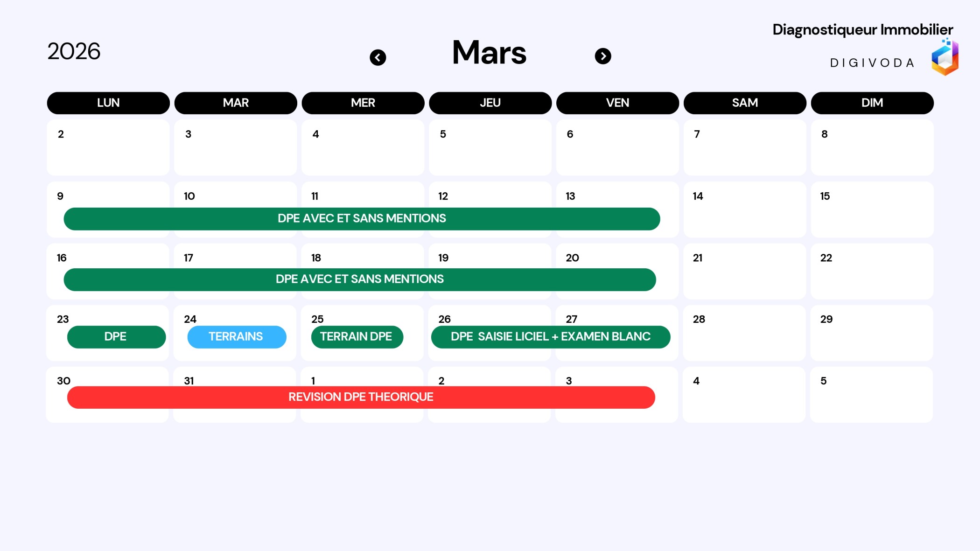Click the SAM weekday header
Image resolution: width=980 pixels, height=551 pixels.
tap(744, 103)
